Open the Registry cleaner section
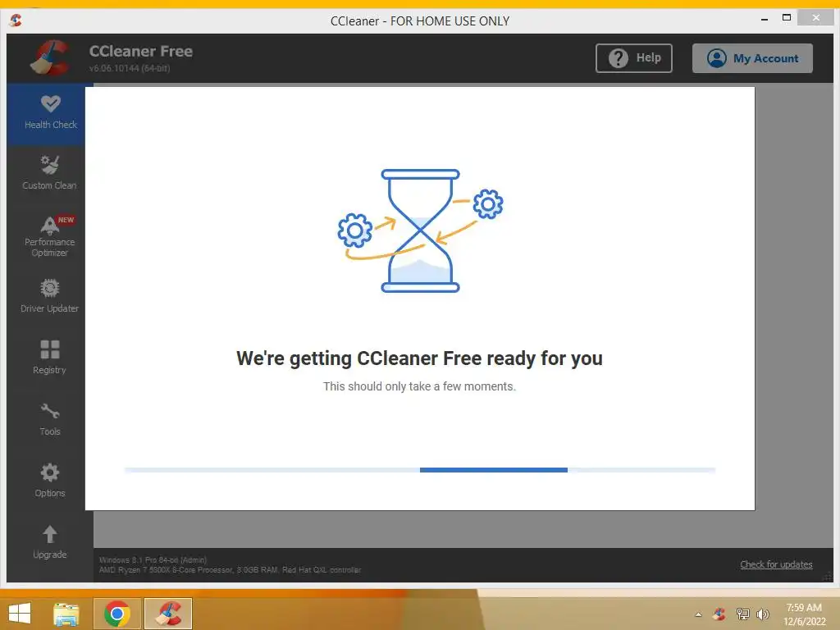The width and height of the screenshot is (840, 630). 49,358
